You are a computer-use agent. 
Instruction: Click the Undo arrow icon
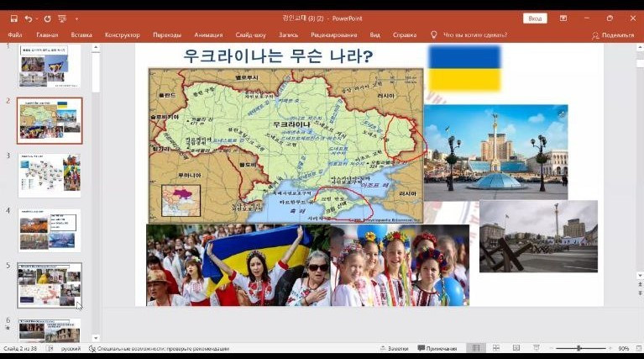tap(29, 18)
